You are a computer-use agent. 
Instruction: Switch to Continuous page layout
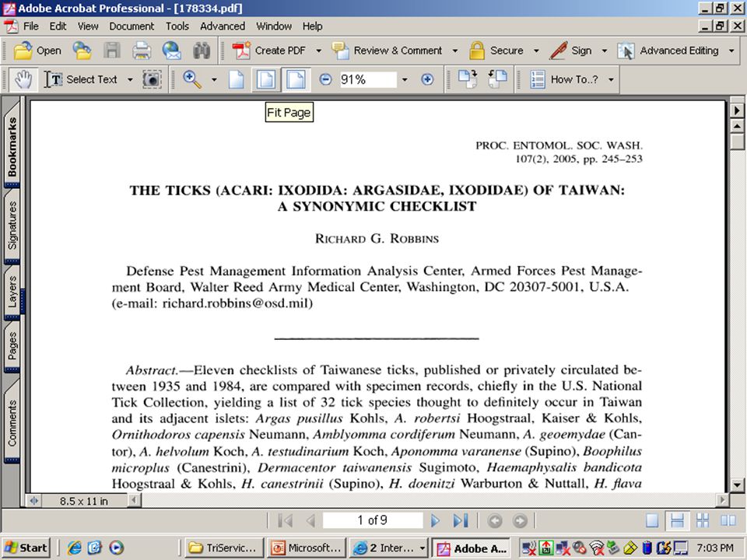point(677,520)
